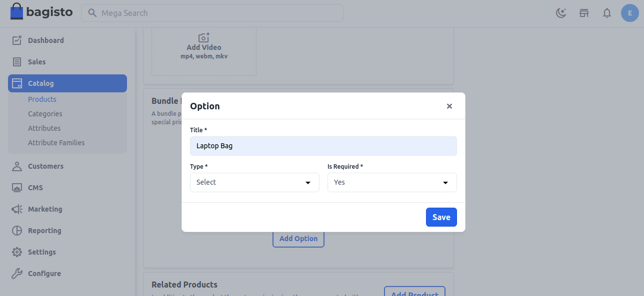Open the notifications bell
Image resolution: width=644 pixels, height=296 pixels.
pos(607,13)
